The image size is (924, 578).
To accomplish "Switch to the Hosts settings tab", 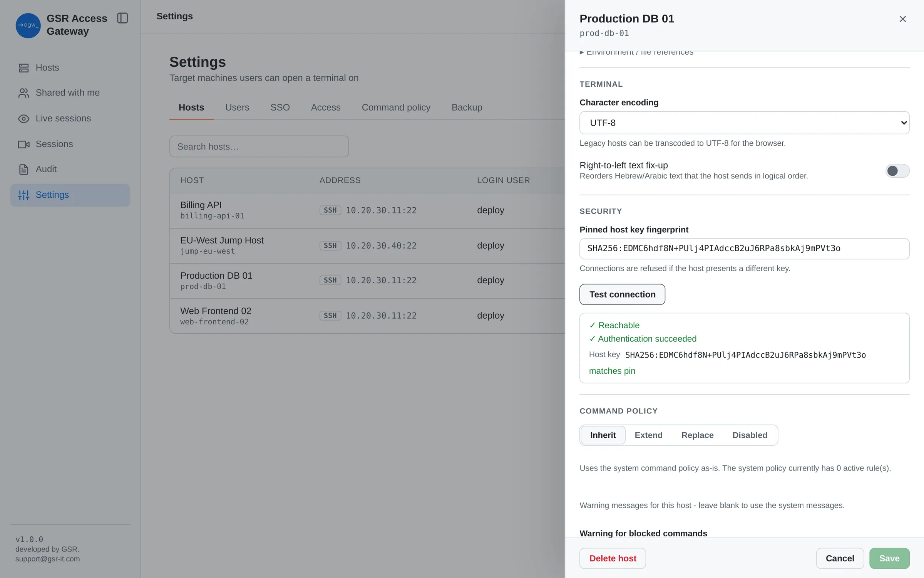I will pos(191,108).
